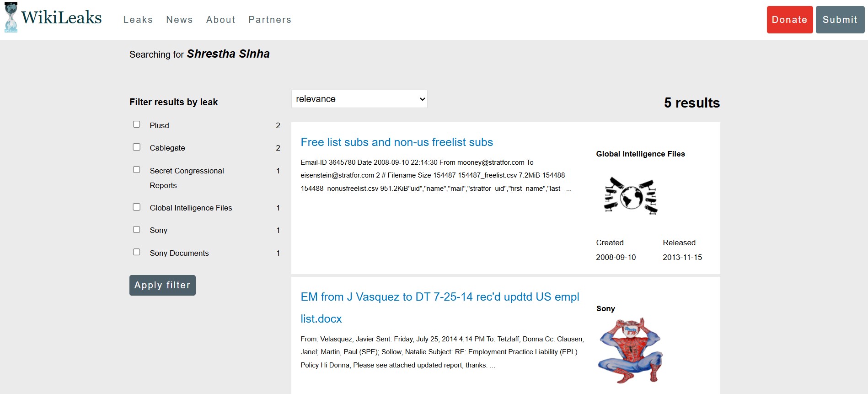Toggle the Global Intelligence Files checkbox
Image resolution: width=868 pixels, height=394 pixels.
point(136,207)
